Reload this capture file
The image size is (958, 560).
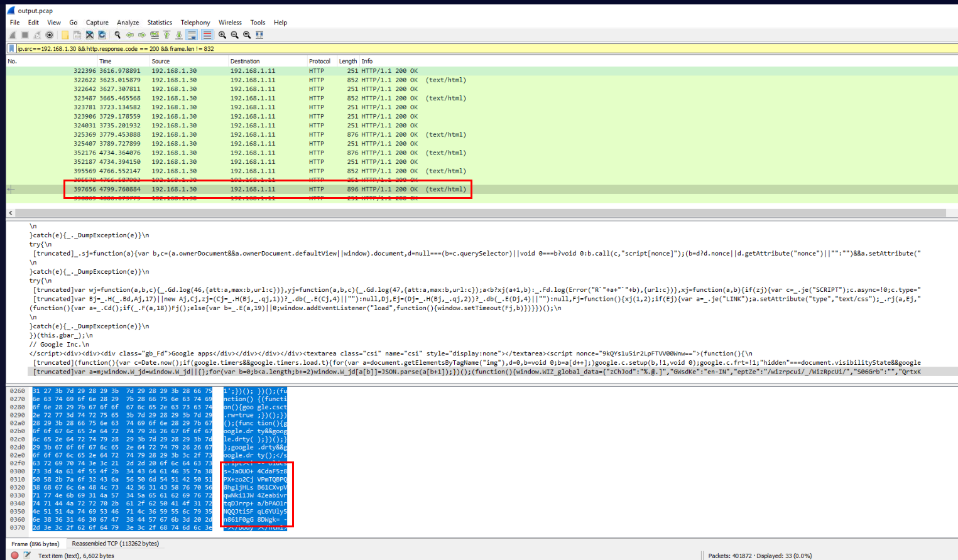[102, 35]
